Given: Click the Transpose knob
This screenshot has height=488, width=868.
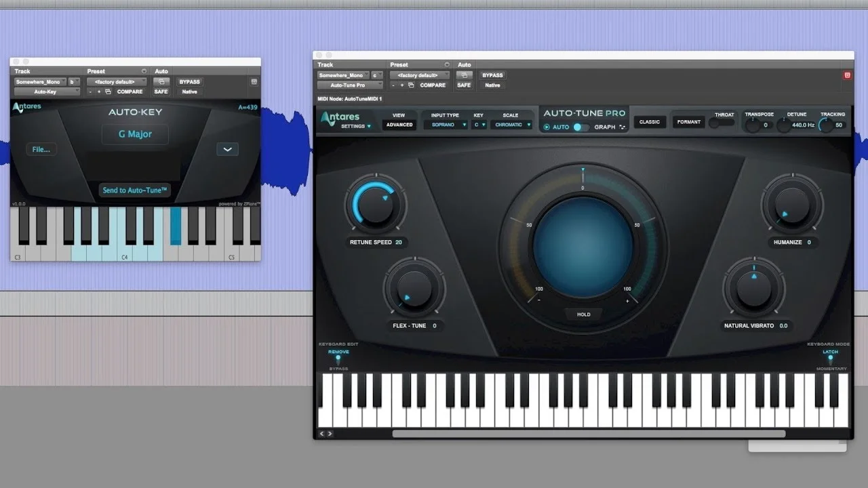Looking at the screenshot, I should tap(752, 125).
